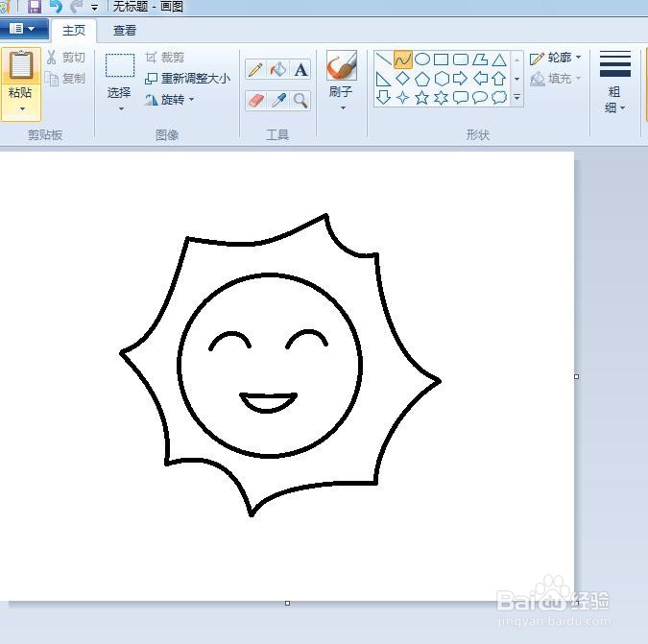Select the Polygon shape

(480, 60)
